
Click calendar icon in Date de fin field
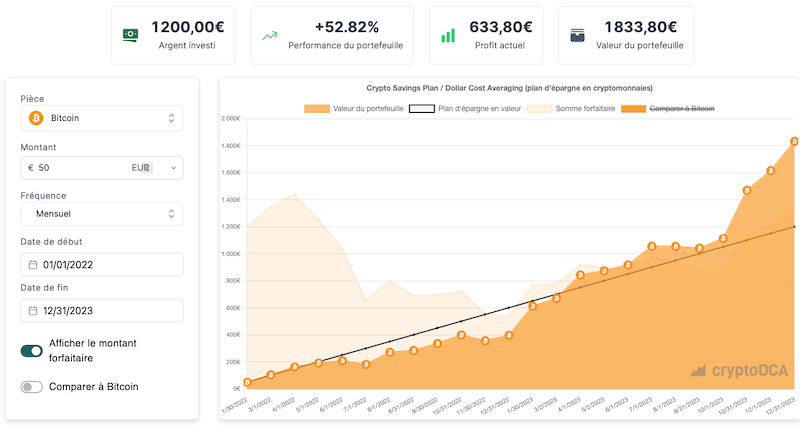(33, 311)
